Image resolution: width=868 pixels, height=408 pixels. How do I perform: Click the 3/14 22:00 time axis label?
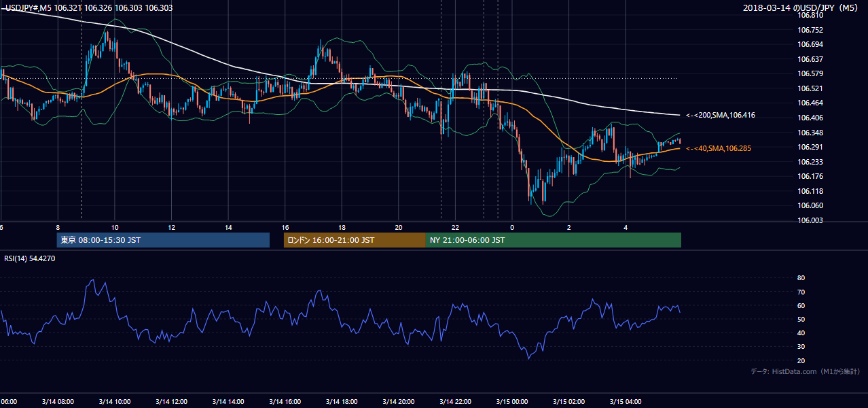pos(456,401)
